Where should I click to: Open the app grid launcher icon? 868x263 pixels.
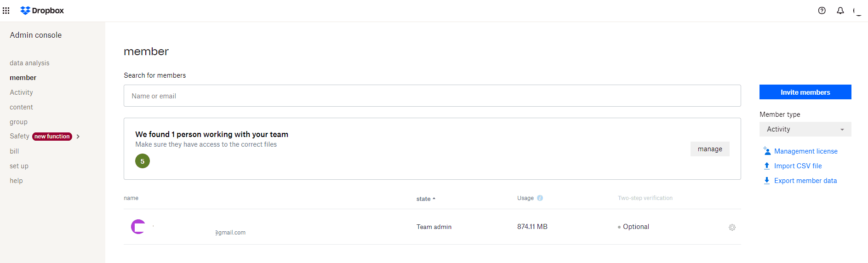coord(6,11)
